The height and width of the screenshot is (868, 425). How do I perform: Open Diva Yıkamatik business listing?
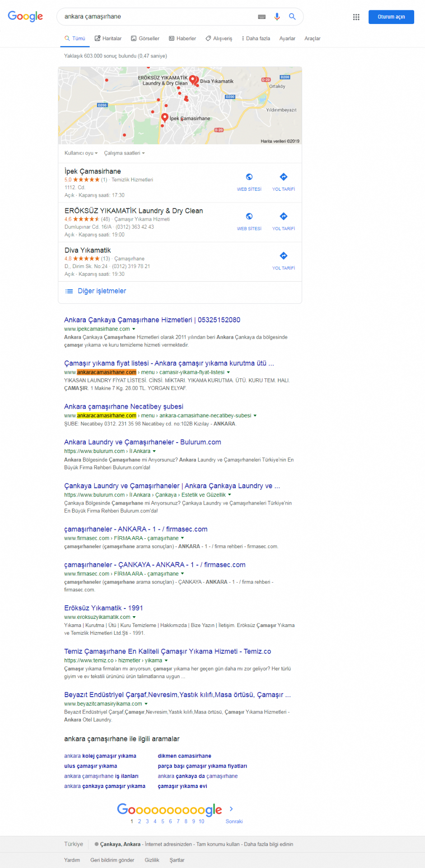pyautogui.click(x=88, y=250)
